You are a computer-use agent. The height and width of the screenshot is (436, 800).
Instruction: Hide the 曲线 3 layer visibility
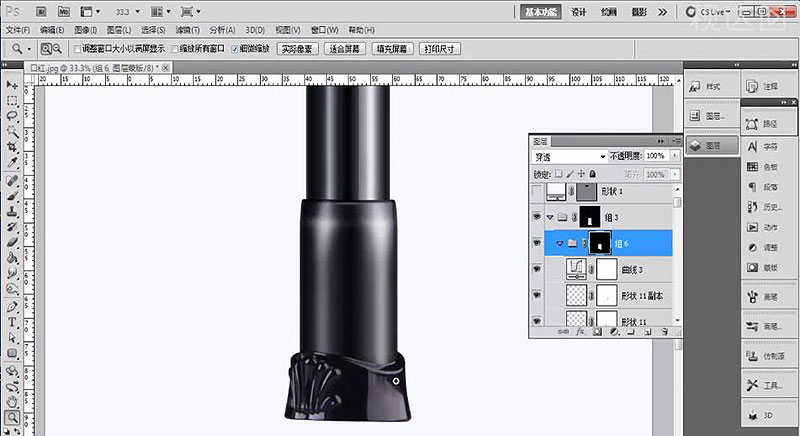point(537,269)
